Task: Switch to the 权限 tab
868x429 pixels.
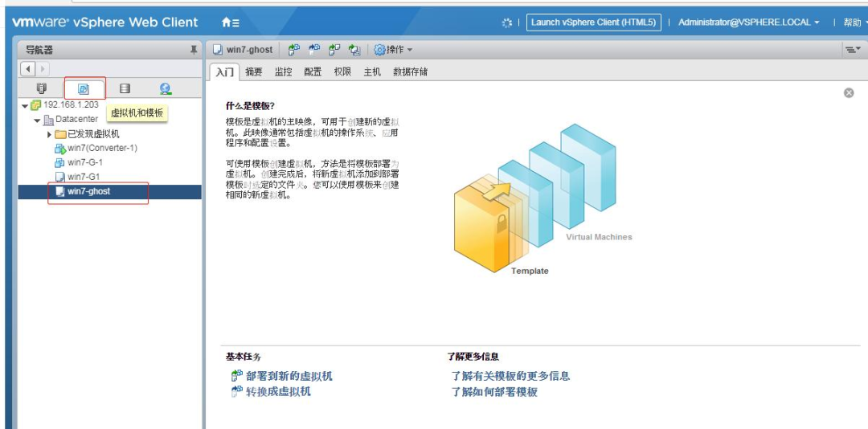Action: tap(342, 72)
